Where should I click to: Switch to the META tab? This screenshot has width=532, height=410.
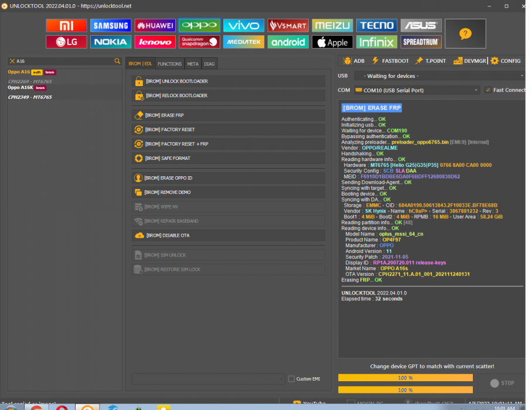pyautogui.click(x=193, y=64)
